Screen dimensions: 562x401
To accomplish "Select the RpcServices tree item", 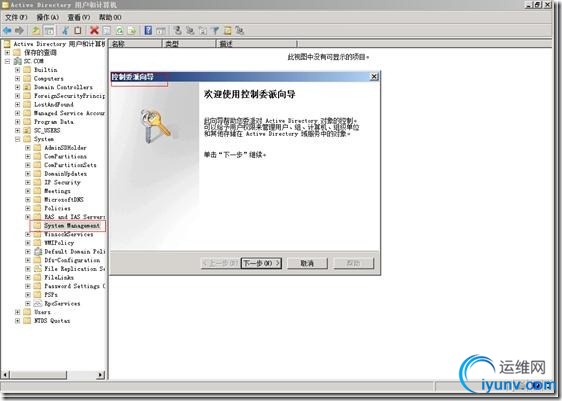I will [x=62, y=304].
